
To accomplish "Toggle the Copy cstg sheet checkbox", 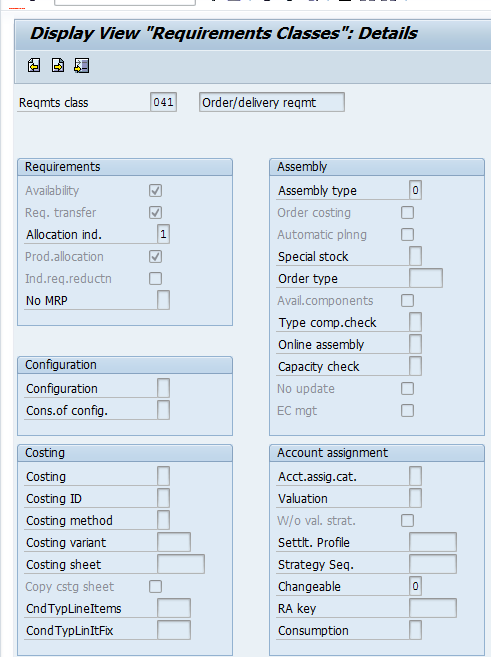I will click(155, 586).
